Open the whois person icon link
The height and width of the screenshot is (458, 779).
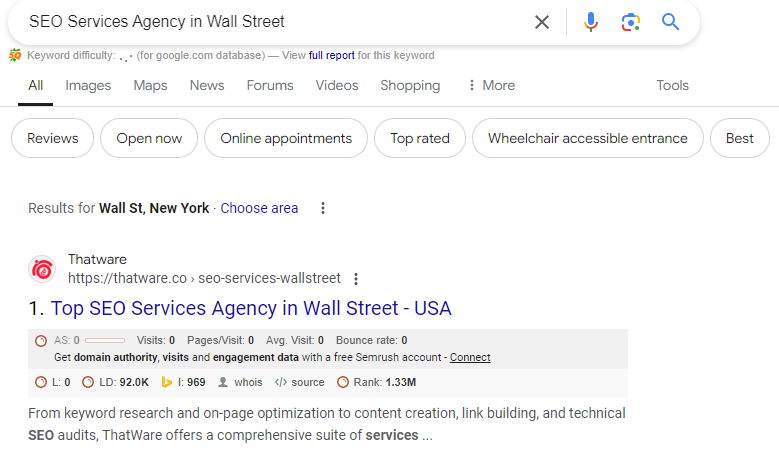(223, 382)
